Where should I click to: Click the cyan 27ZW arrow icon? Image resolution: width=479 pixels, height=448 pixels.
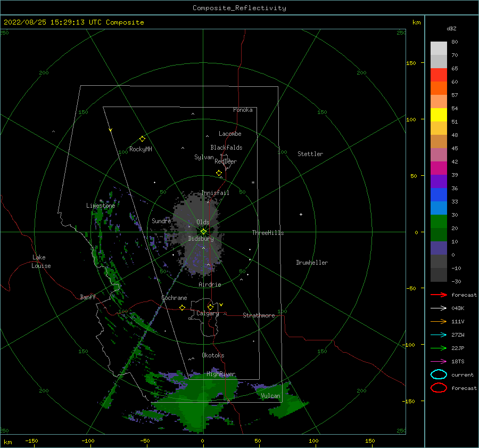point(439,335)
